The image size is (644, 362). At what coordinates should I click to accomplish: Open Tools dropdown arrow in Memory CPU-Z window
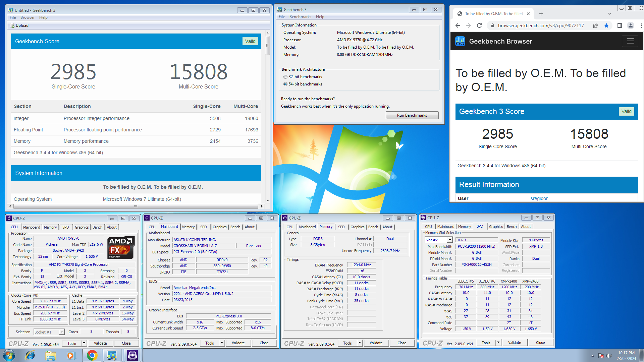point(360,343)
